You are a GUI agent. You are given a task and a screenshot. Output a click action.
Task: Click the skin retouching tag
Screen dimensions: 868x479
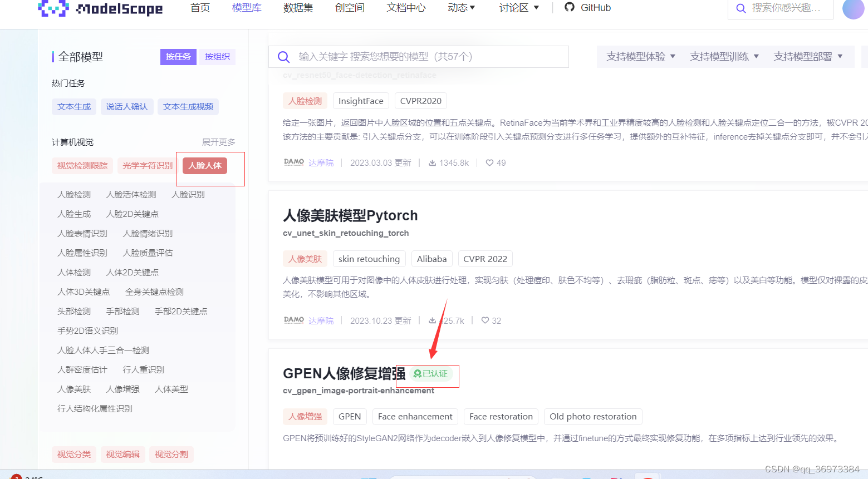coord(369,259)
